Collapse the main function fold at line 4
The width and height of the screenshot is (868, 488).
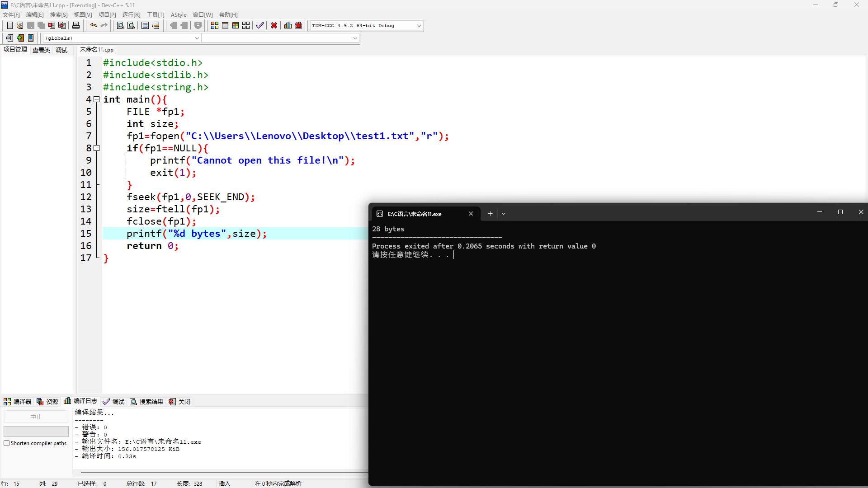pos(97,99)
